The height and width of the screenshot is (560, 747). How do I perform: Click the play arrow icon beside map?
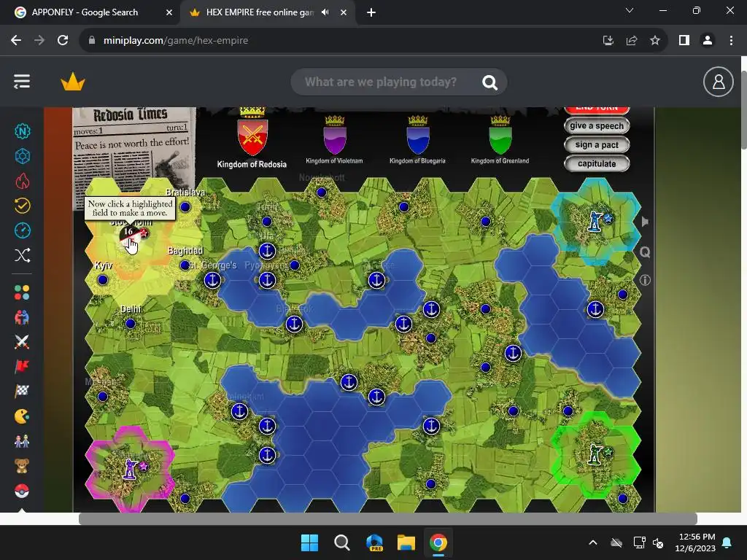click(645, 222)
